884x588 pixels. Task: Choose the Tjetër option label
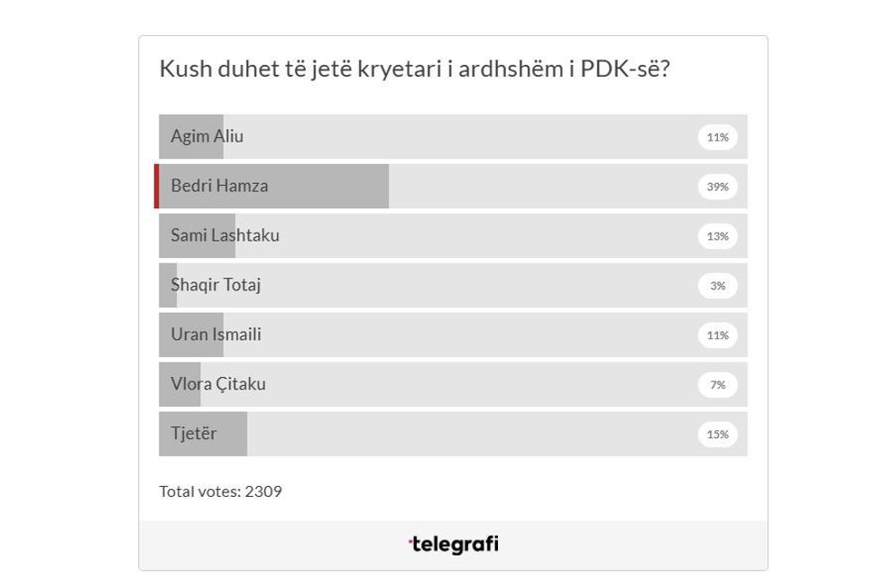tap(194, 435)
